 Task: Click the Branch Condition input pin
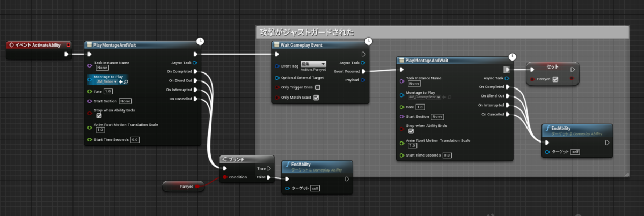point(225,177)
